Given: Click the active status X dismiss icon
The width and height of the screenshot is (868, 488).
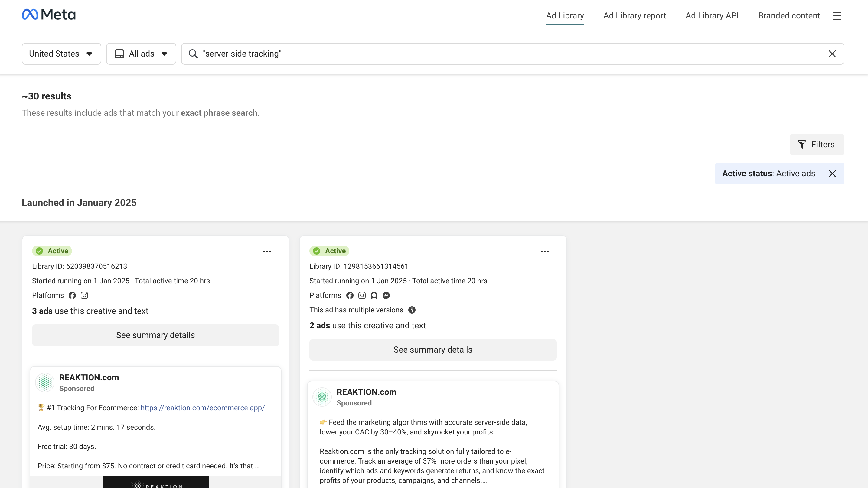Looking at the screenshot, I should (x=832, y=173).
